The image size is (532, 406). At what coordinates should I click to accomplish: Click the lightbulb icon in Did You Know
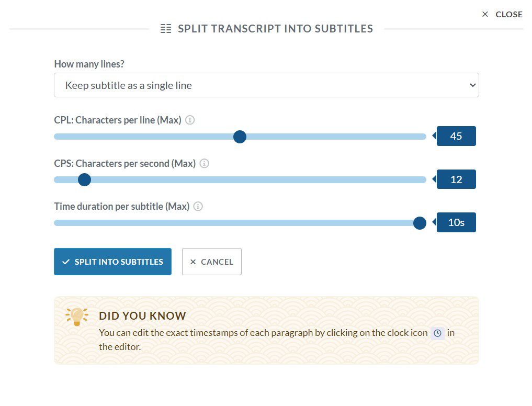[76, 317]
